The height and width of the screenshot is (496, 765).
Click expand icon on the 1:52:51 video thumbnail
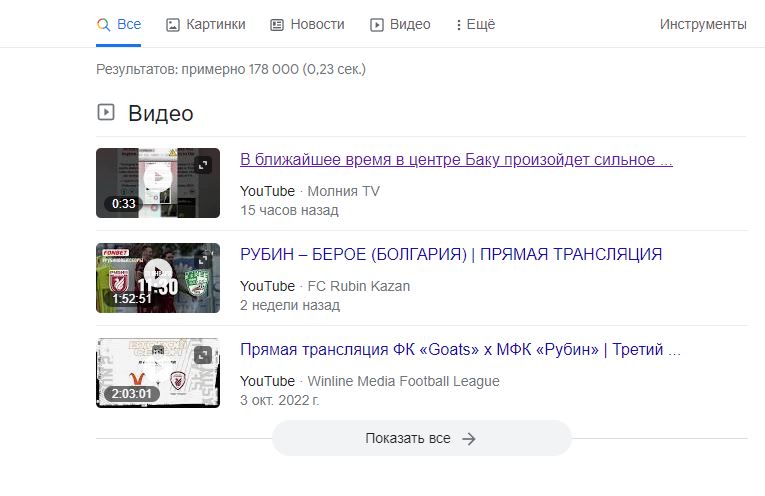click(203, 260)
